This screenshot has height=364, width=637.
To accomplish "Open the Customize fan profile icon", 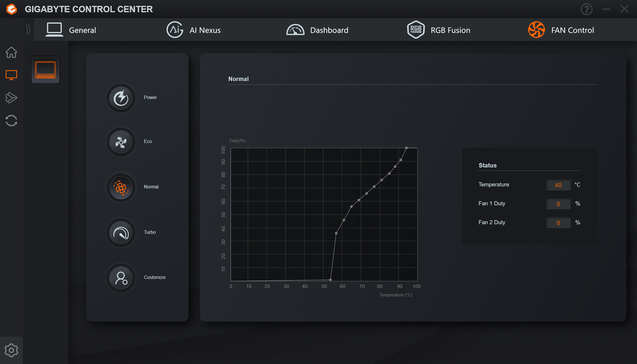I will click(121, 278).
